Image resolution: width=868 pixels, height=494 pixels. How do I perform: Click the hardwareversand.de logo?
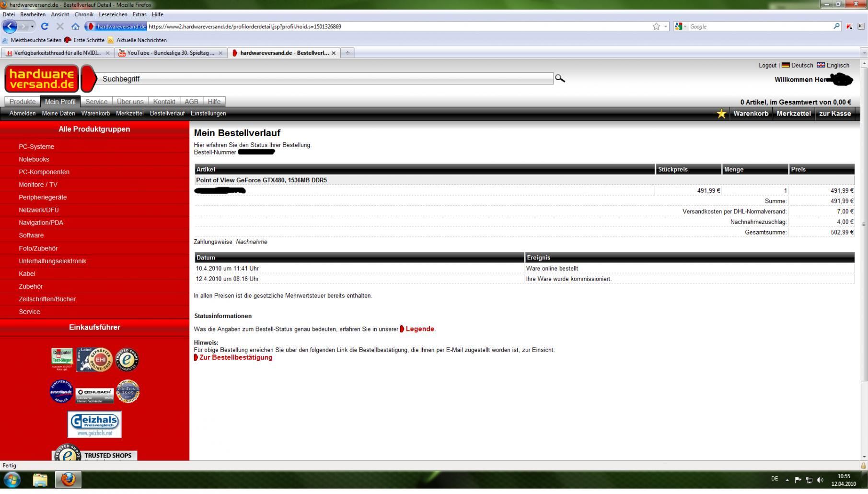(42, 79)
